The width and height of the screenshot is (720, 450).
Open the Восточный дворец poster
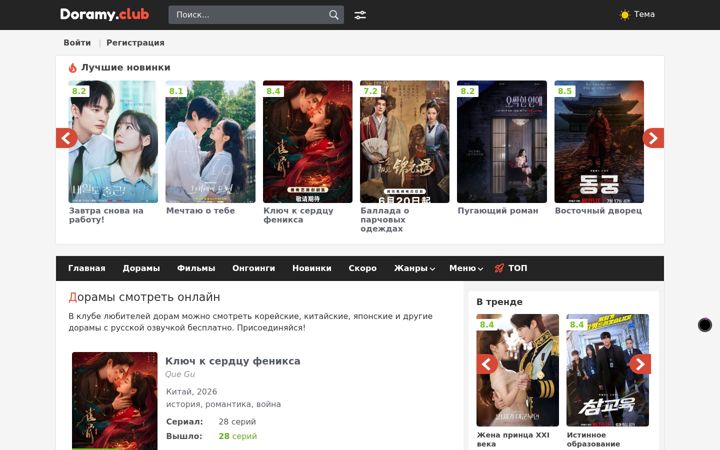point(599,141)
